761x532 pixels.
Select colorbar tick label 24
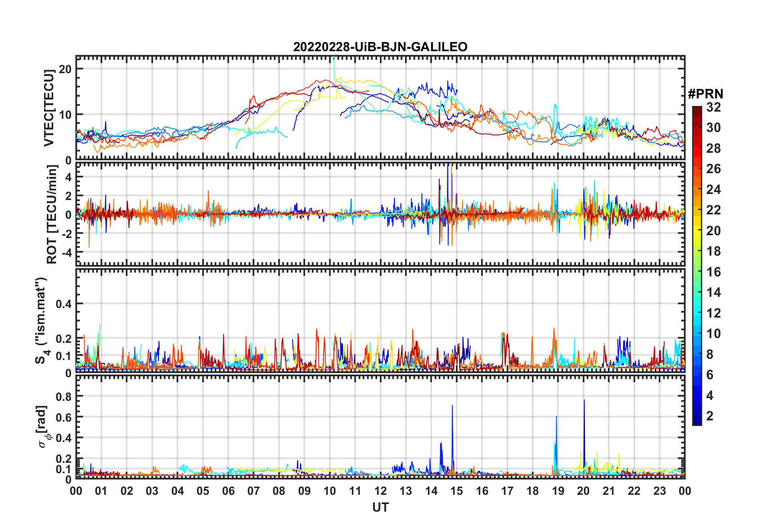(713, 190)
